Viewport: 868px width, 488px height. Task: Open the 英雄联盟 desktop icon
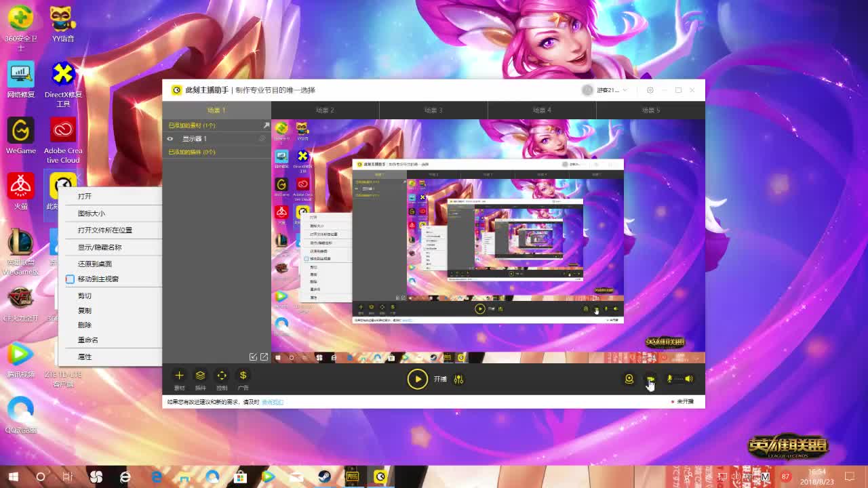(x=20, y=252)
